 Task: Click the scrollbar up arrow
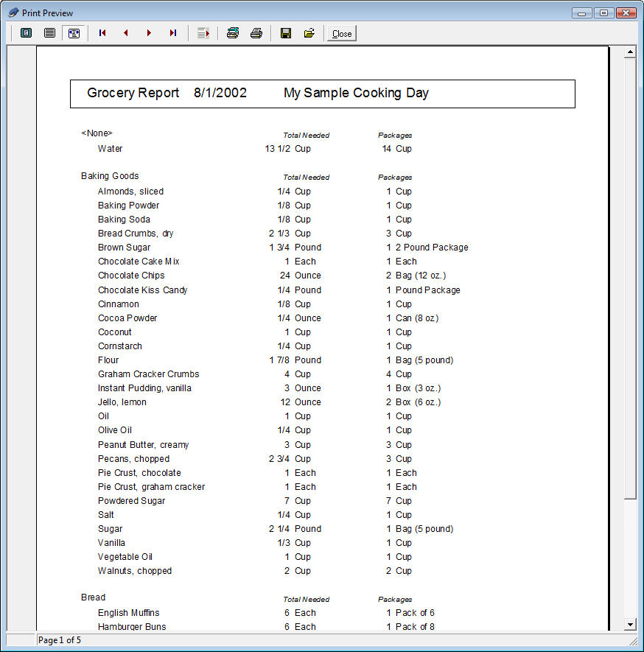click(630, 52)
